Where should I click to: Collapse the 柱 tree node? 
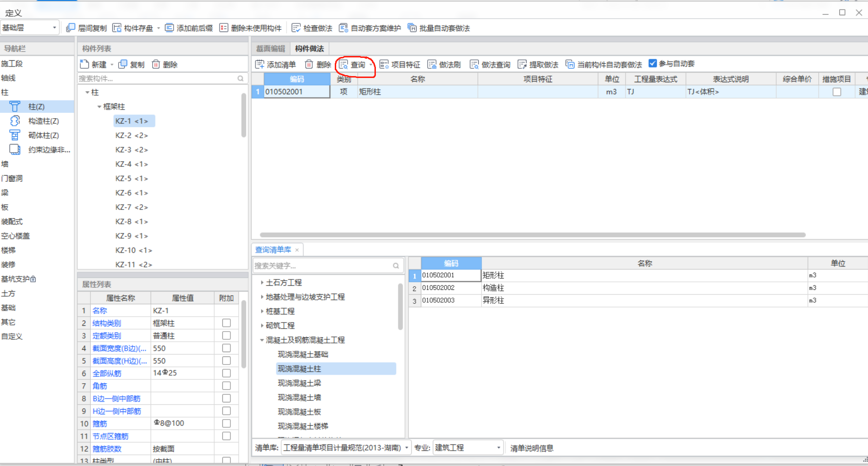[88, 92]
